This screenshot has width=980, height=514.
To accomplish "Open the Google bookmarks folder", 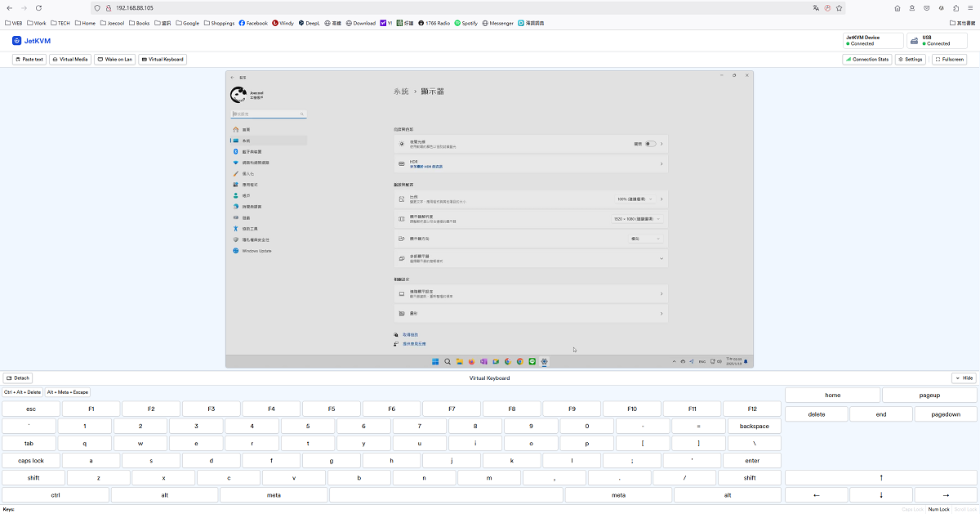I will (x=187, y=23).
